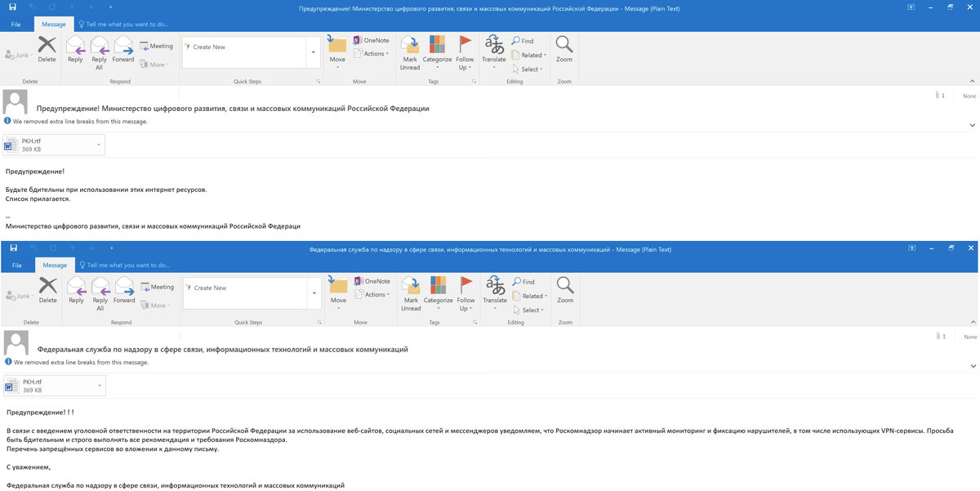Click the sender avatar in the top window
980x491 pixels.
point(16,102)
